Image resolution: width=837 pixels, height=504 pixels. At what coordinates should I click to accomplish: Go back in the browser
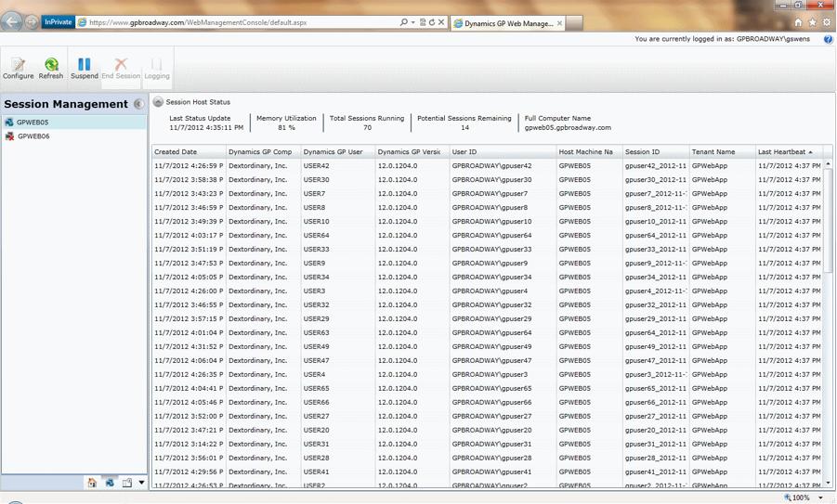pos(12,22)
